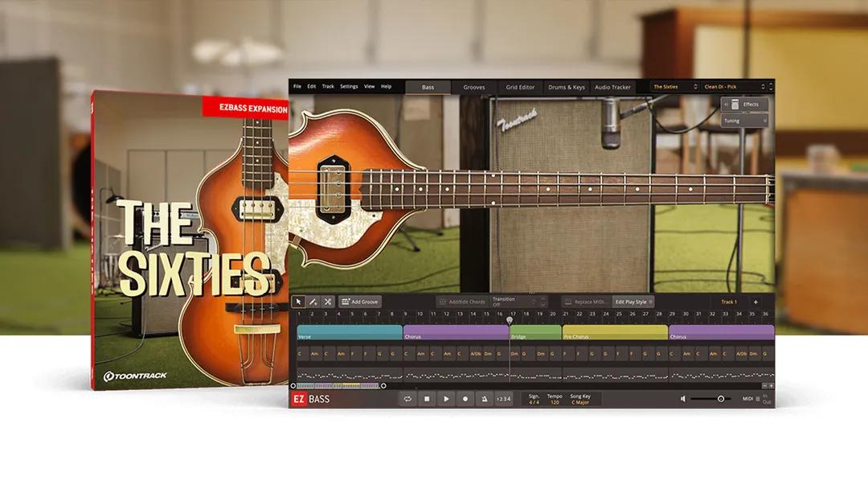Switch to the Drums & Keys tab
This screenshot has height=489, width=868.
click(x=567, y=87)
